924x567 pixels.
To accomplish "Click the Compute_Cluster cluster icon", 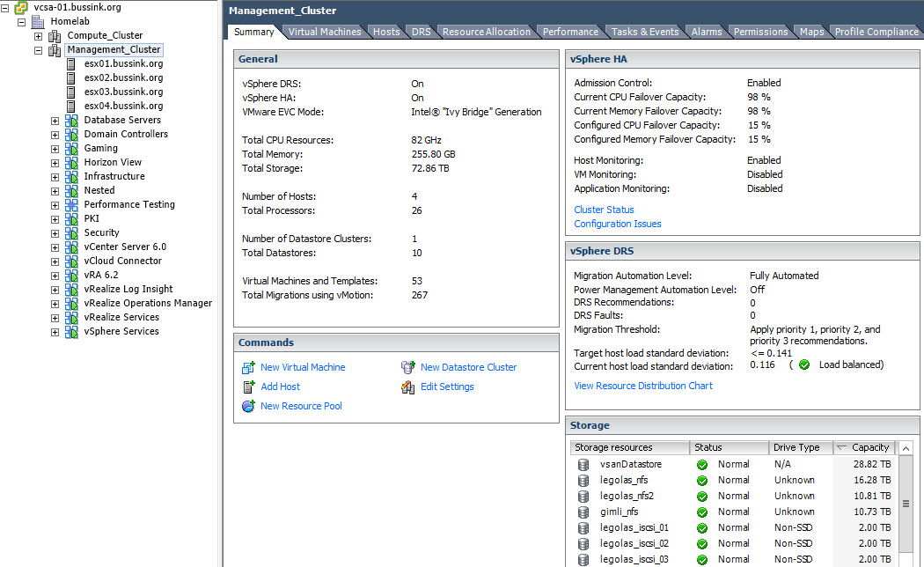I will [55, 36].
